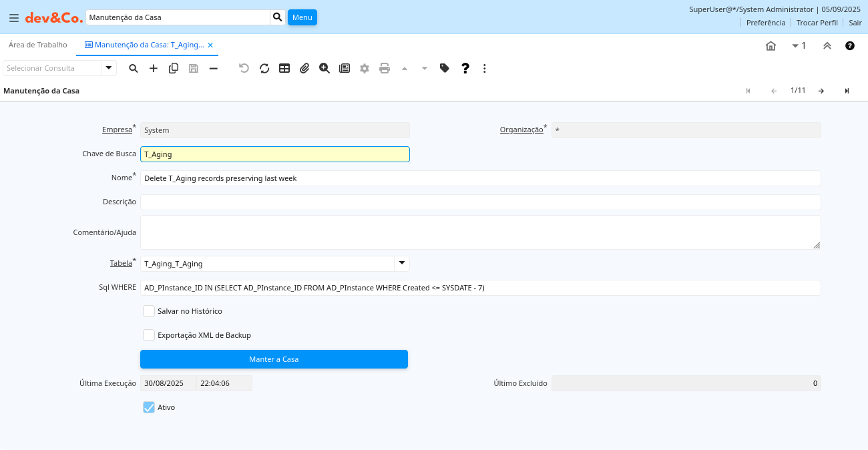
Task: Click the Refresh toolbar icon
Action: [264, 68]
